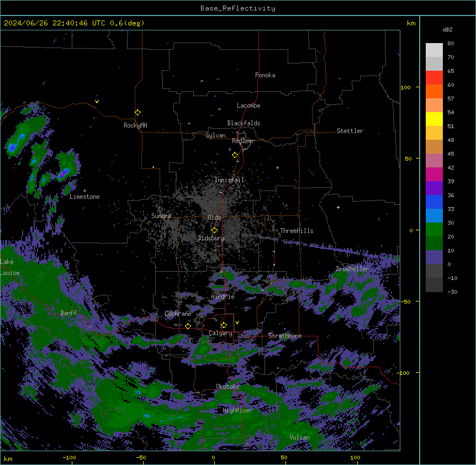Viewport: 476px width, 465px height.
Task: Select the dark orange swatch in dBZ legend
Action: coord(434,91)
